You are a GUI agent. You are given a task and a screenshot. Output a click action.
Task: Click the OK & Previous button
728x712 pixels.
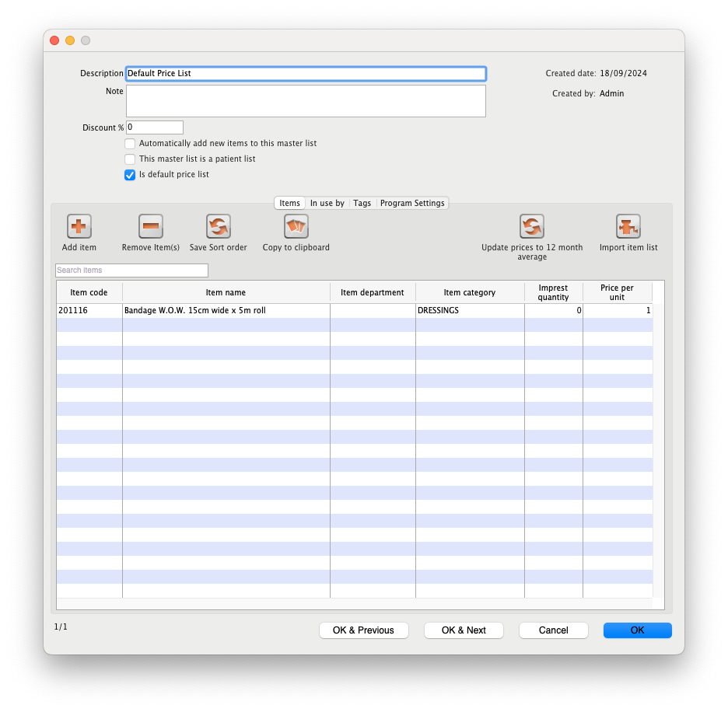363,630
